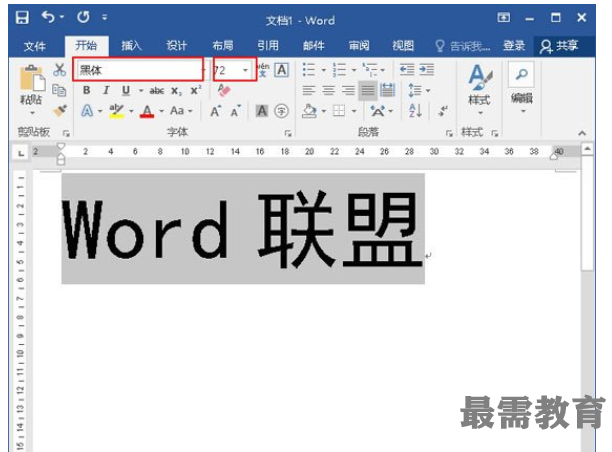This screenshot has width=612, height=452.
Task: Expand bullet list options arrow
Action: click(324, 71)
